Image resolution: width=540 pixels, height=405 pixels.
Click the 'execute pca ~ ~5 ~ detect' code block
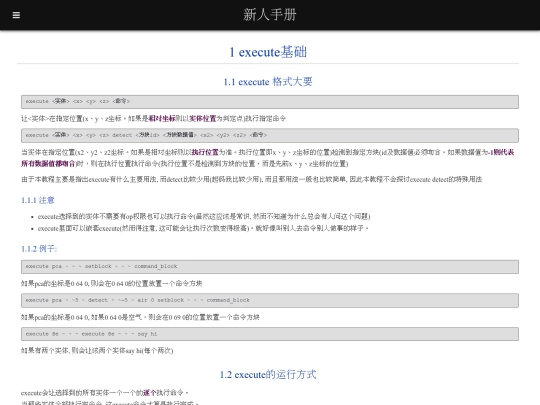pos(270,300)
